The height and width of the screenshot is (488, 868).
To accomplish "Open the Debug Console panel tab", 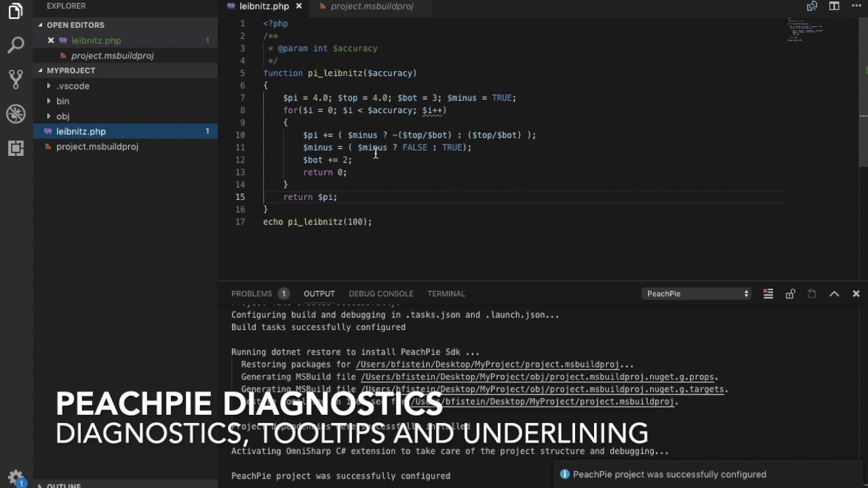I will (x=381, y=293).
